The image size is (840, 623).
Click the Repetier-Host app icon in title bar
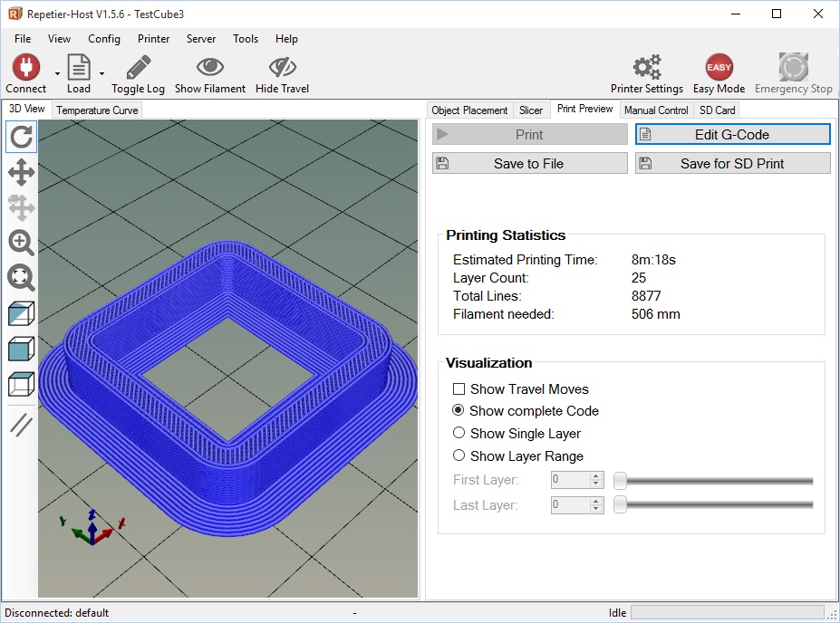[15, 14]
